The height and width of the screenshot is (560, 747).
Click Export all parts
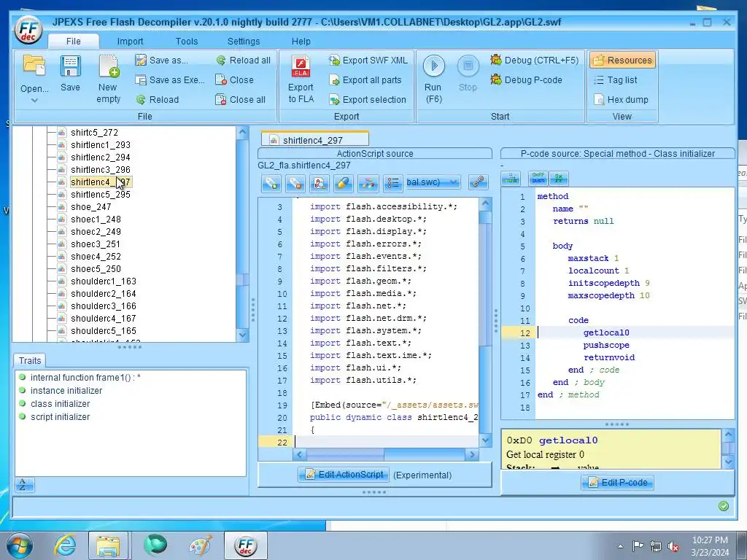(365, 80)
